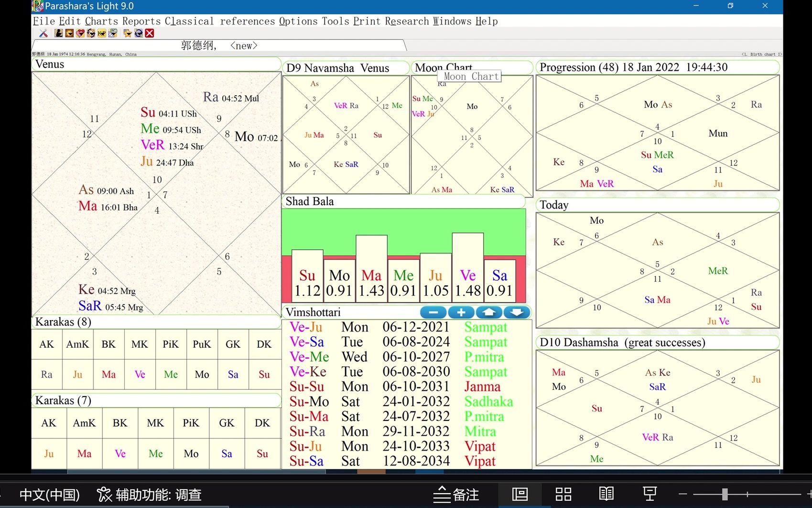812x508 pixels.
Task: Switch to slide sorter grid view icon
Action: (x=563, y=494)
